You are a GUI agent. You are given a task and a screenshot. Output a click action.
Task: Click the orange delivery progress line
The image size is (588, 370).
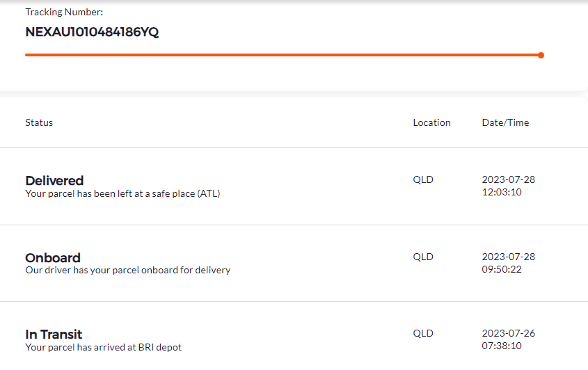click(x=278, y=55)
